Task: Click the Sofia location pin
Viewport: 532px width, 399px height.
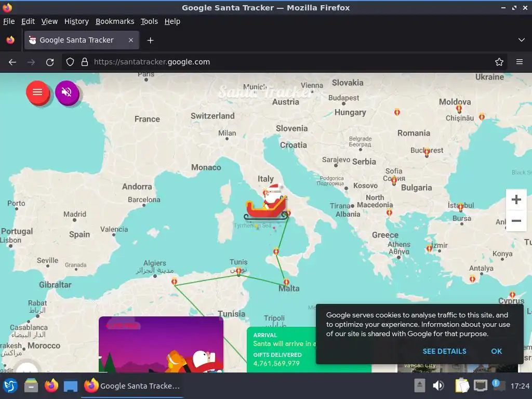Action: coord(394,181)
